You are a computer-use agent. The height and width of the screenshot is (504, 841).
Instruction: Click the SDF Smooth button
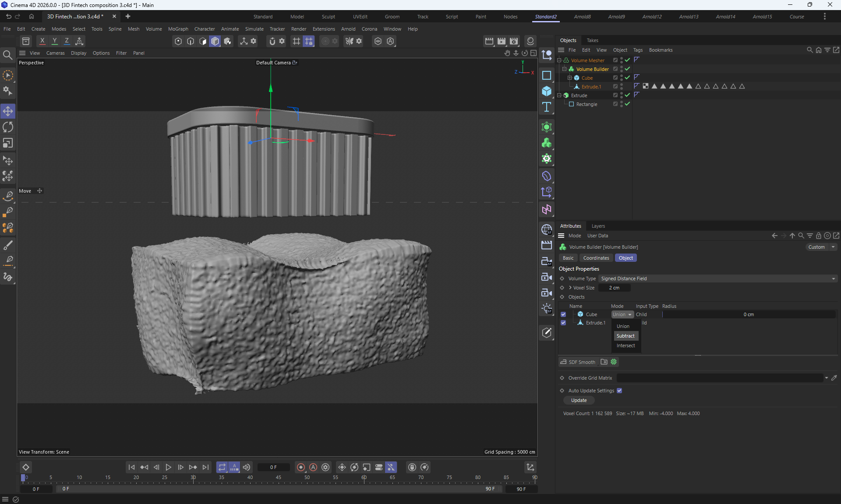click(578, 362)
